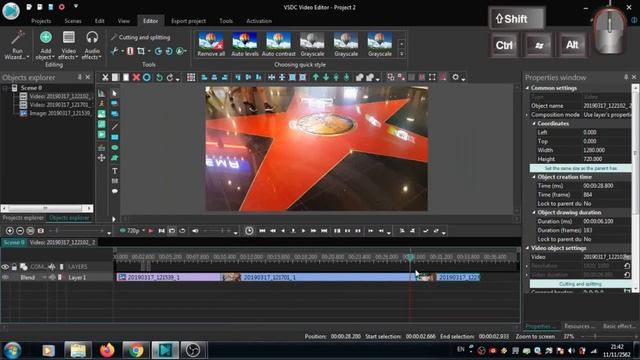Click the Cutting and splitting ribbon button
The image size is (640, 360).
click(x=140, y=37)
